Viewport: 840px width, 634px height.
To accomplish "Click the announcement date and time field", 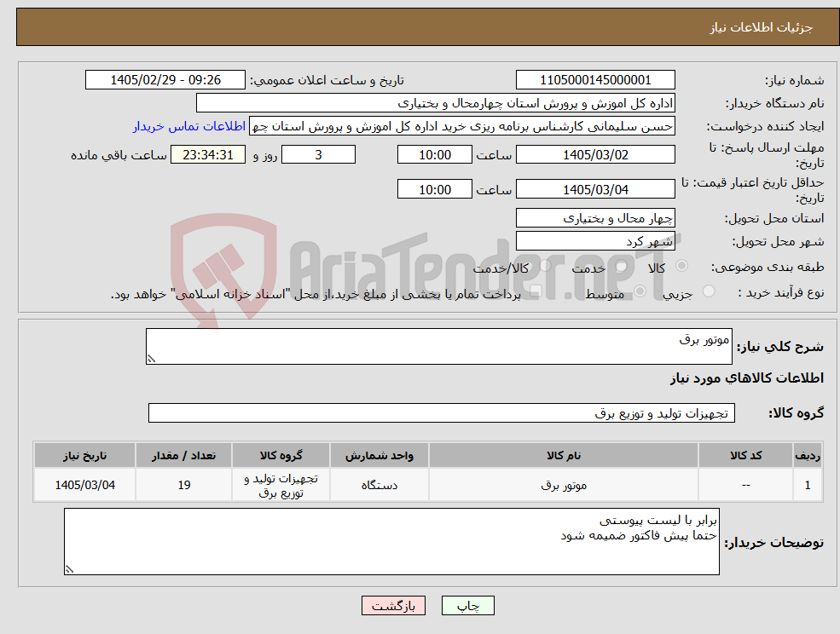I will pyautogui.click(x=165, y=80).
